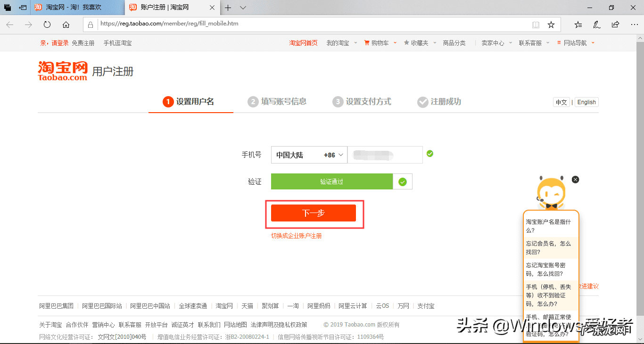Click the Taobao logo in the page header
644x344 pixels.
(x=62, y=69)
